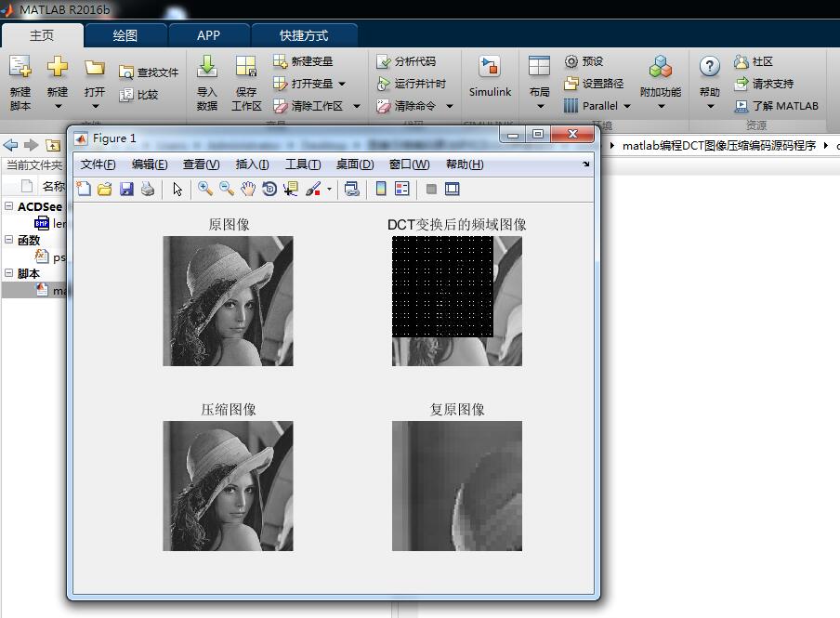Viewport: 840px width, 618px height.
Task: Click the 导入数据 import icon
Action: [x=207, y=68]
